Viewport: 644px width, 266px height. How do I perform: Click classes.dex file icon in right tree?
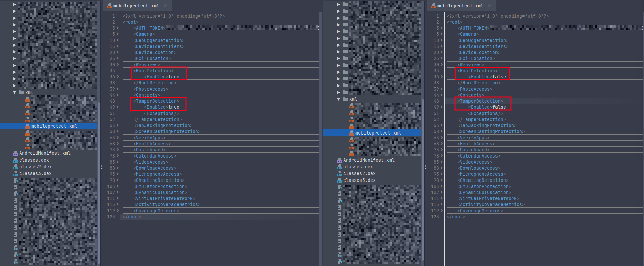click(x=339, y=167)
